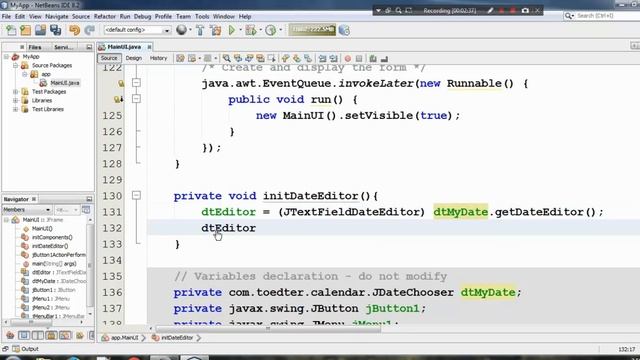Viewport: 640px width, 360px height.
Task: Click Find Previous Occurrence icon
Action: 238,58
